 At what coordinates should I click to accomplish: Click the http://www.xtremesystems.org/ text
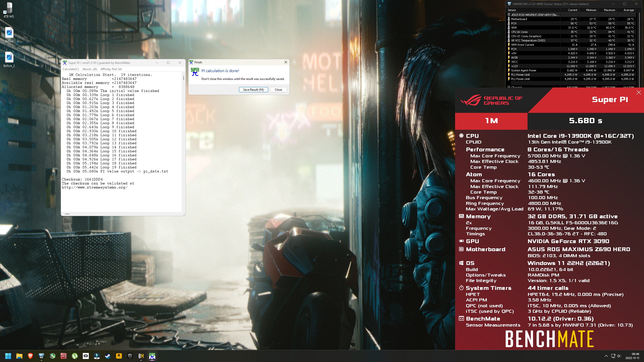pos(95,188)
